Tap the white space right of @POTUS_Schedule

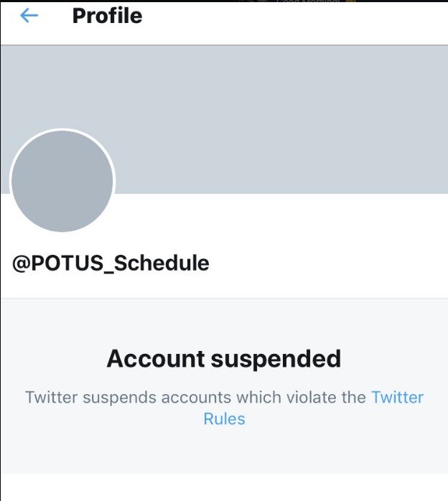pyautogui.click(x=326, y=263)
